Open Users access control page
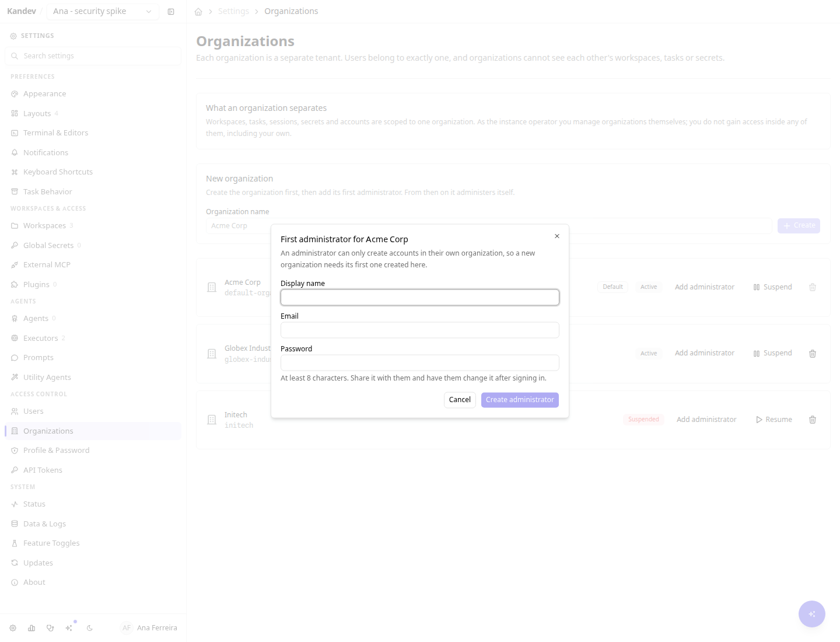The image size is (840, 642). (x=93, y=411)
